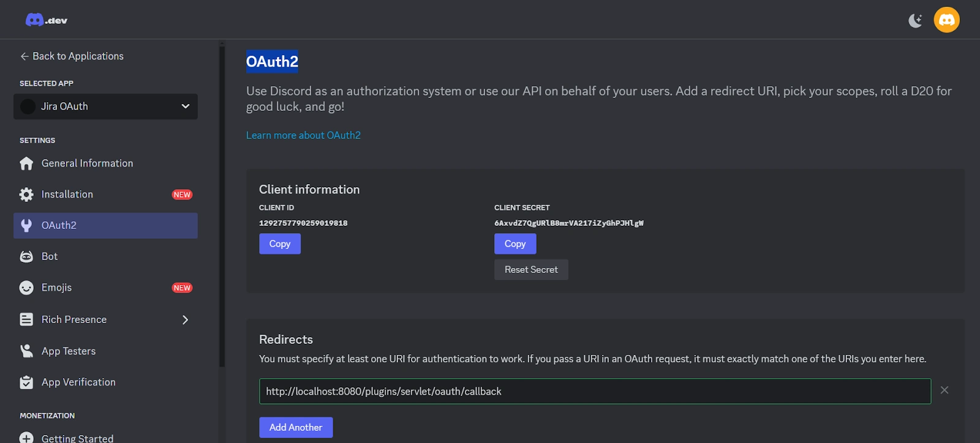The width and height of the screenshot is (980, 443).
Task: Open App Verification page
Action: (105, 382)
